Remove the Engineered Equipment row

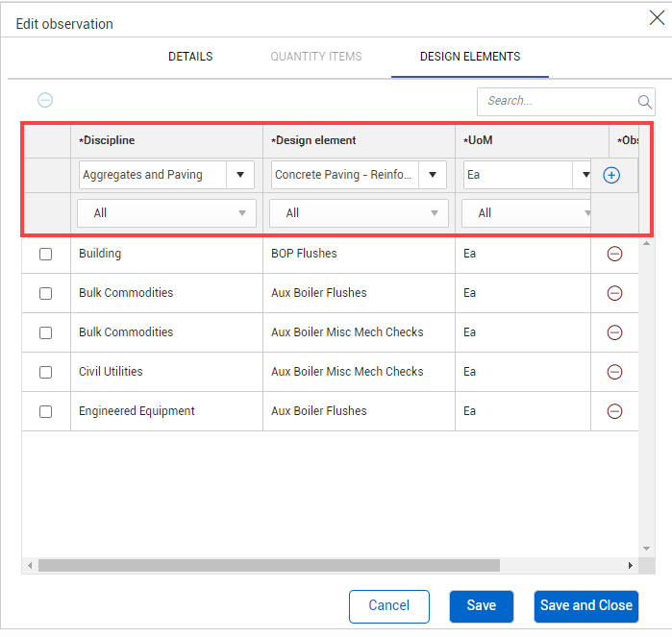614,411
